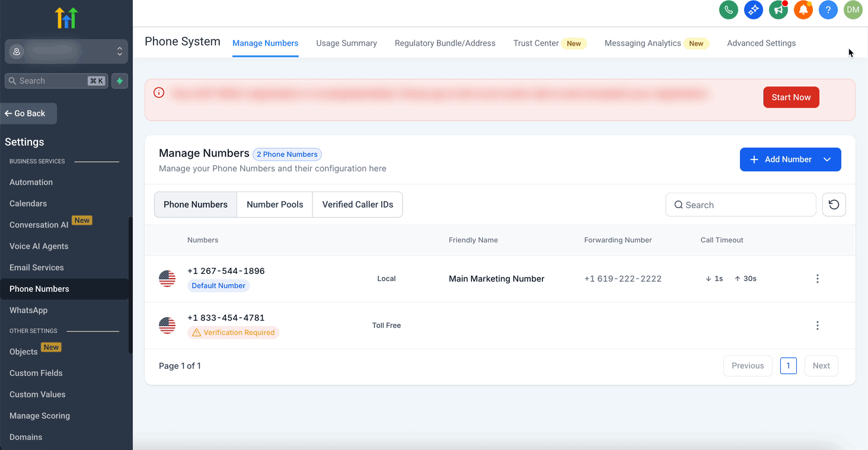Screen dimensions: 868x450
Task: Click the Local type label
Action: [387, 279]
